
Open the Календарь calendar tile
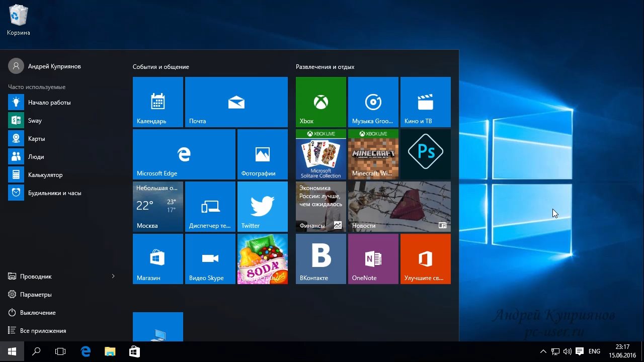157,102
